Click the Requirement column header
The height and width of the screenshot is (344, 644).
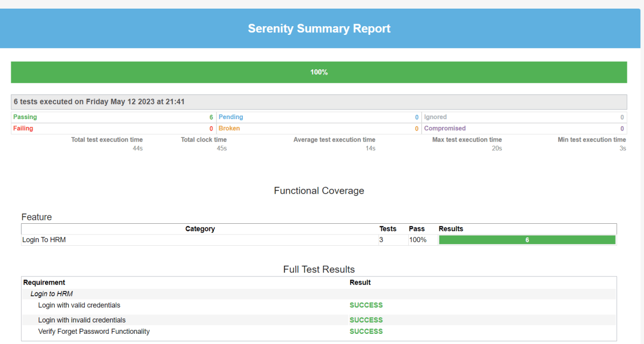tap(44, 283)
